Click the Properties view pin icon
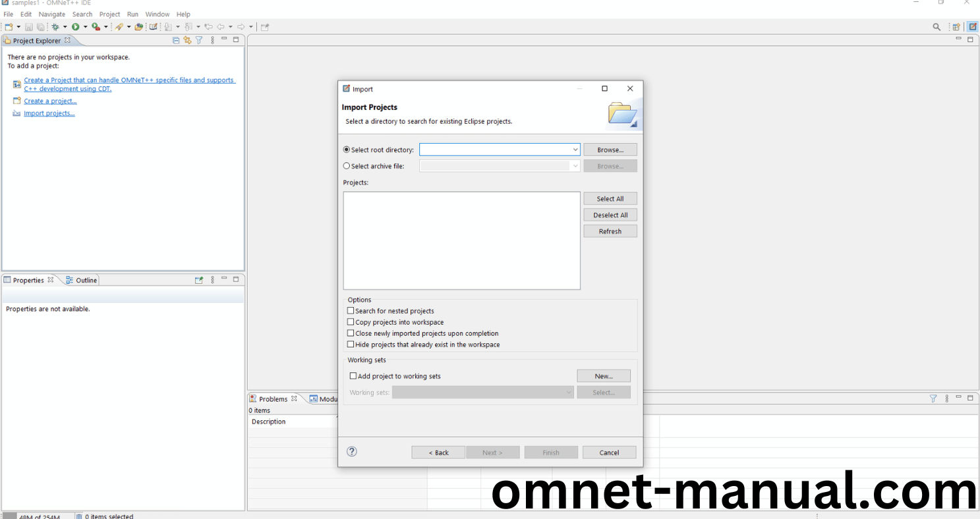The width and height of the screenshot is (980, 519). pos(199,280)
